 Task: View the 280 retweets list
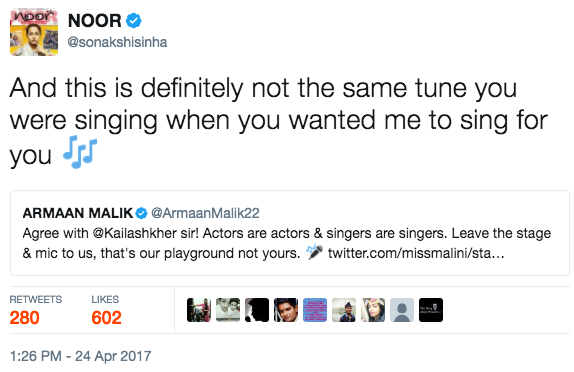(36, 310)
